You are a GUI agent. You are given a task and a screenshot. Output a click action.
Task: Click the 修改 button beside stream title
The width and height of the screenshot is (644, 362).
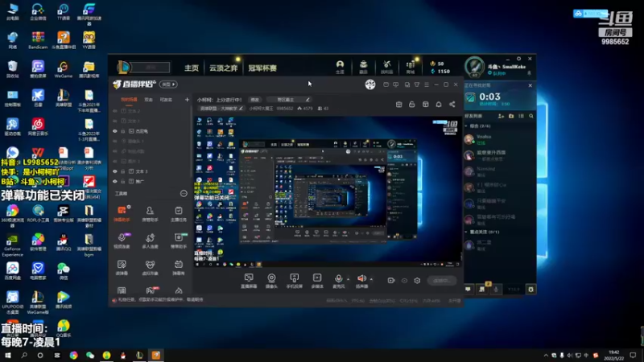coord(255,99)
